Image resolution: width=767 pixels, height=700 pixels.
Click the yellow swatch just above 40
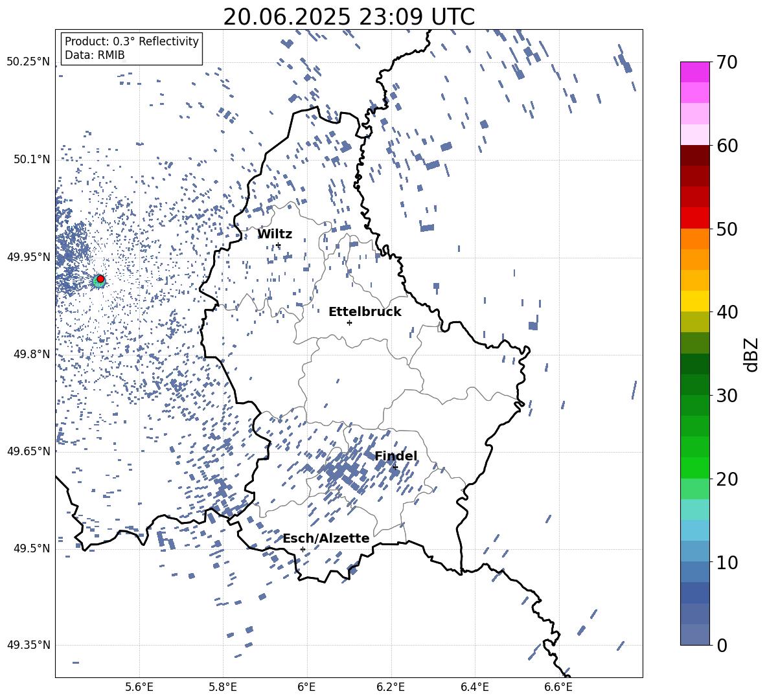[695, 301]
